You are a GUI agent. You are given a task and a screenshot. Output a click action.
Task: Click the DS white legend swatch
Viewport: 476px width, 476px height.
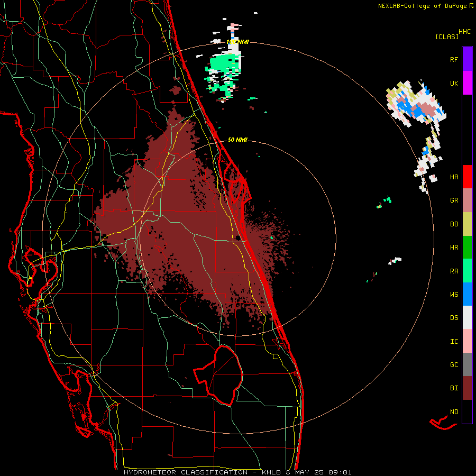(467, 317)
